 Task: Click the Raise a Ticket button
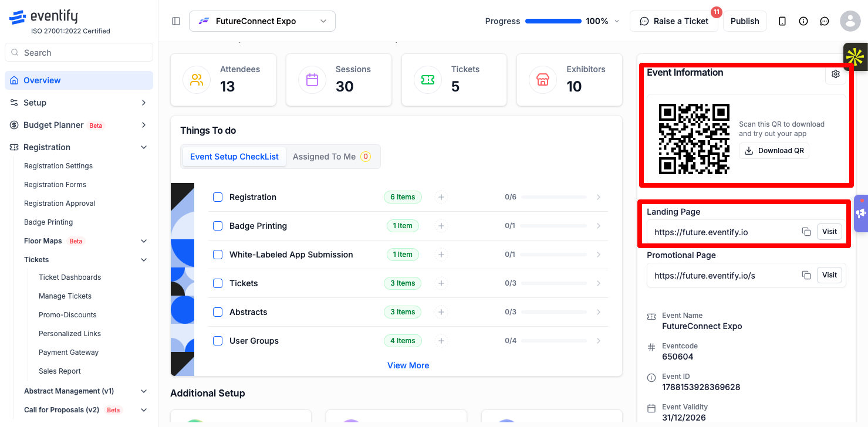point(674,21)
